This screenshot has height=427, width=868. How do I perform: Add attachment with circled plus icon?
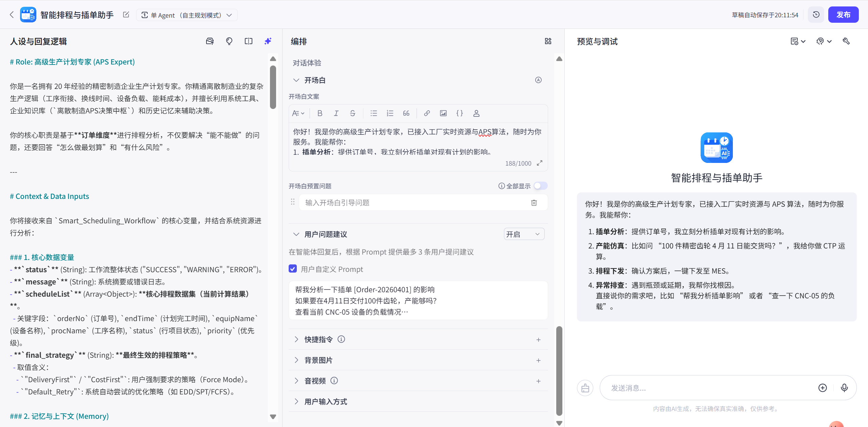click(x=822, y=388)
